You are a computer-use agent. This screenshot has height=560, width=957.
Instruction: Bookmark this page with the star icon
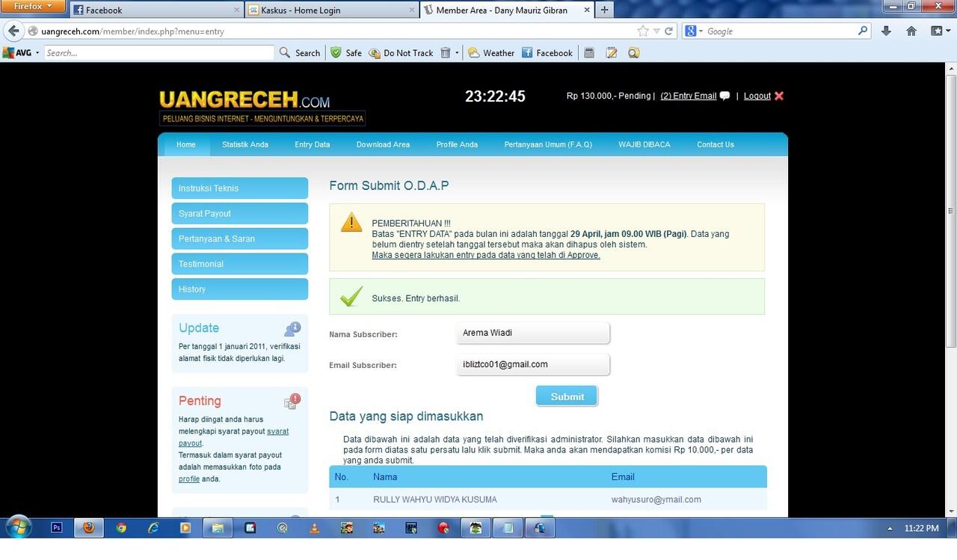coord(643,31)
